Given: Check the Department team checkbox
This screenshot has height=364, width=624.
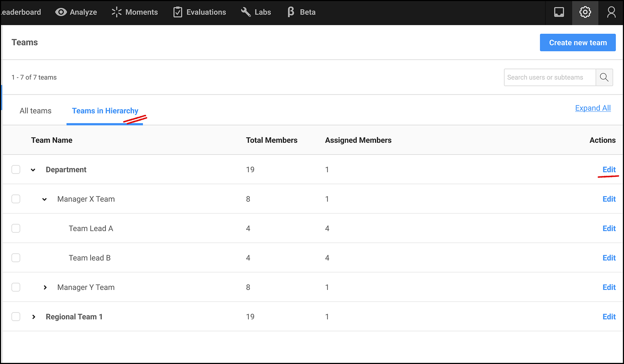Looking at the screenshot, I should coord(16,169).
